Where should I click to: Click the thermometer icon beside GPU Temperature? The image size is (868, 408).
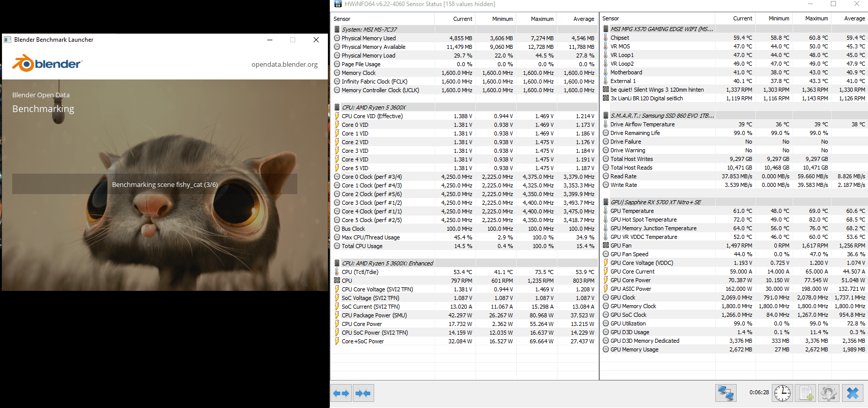coord(606,211)
